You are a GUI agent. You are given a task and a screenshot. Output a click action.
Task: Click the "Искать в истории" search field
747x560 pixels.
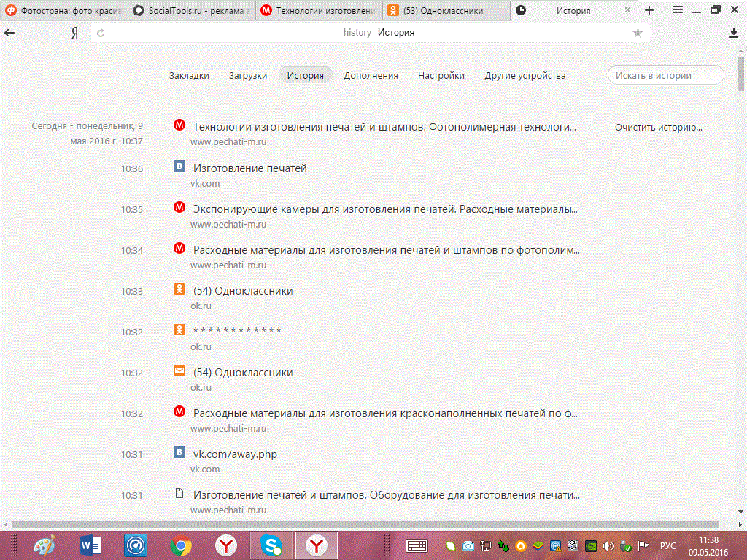[667, 75]
